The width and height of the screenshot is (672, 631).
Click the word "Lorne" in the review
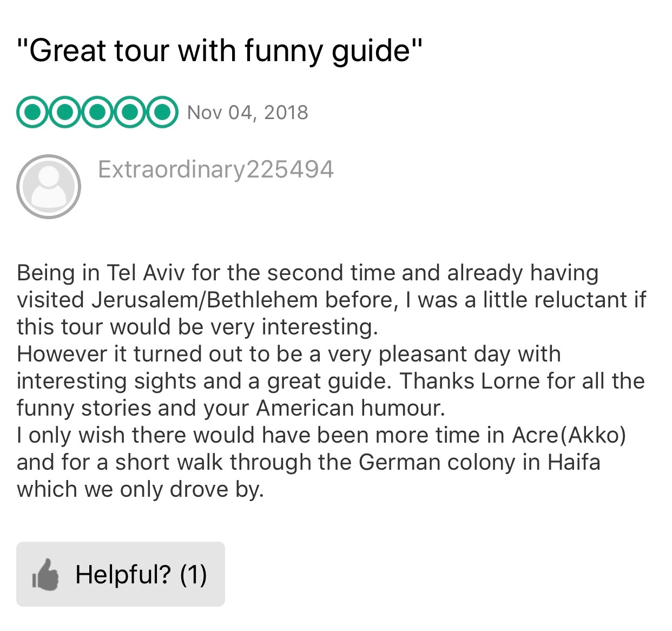510,381
